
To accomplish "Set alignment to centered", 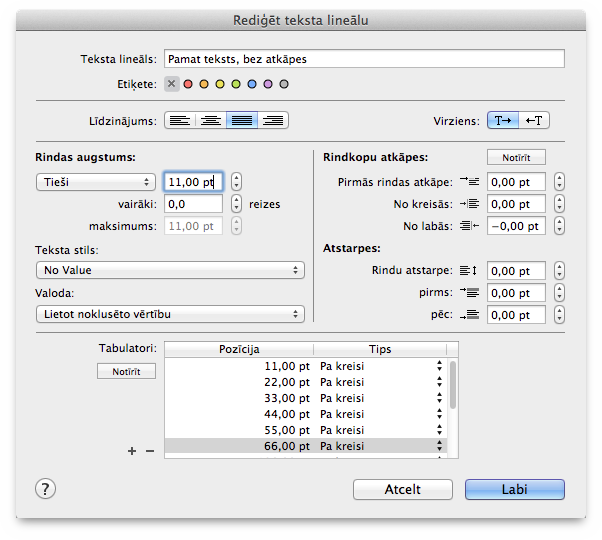I will point(211,121).
